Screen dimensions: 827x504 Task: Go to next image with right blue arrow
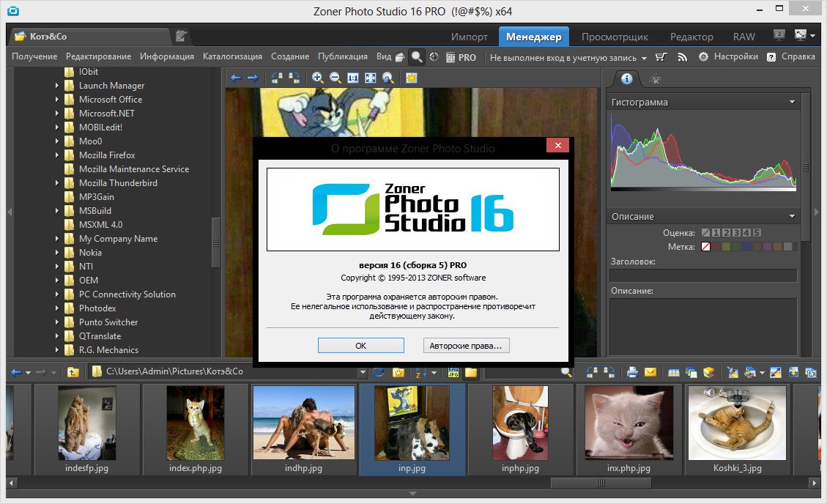point(253,78)
